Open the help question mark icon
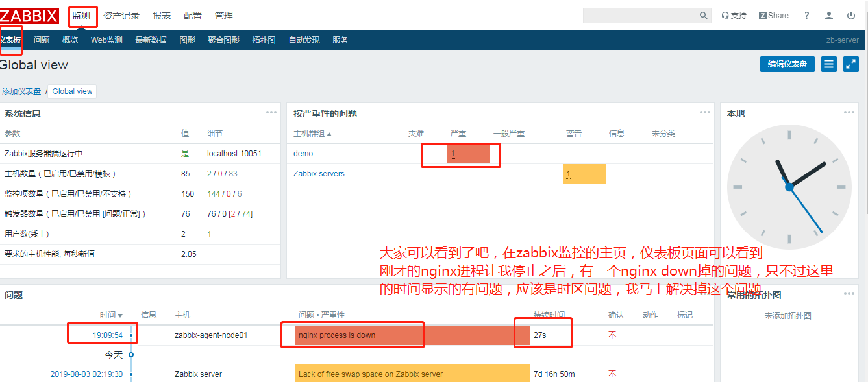The height and width of the screenshot is (382, 868). click(807, 16)
